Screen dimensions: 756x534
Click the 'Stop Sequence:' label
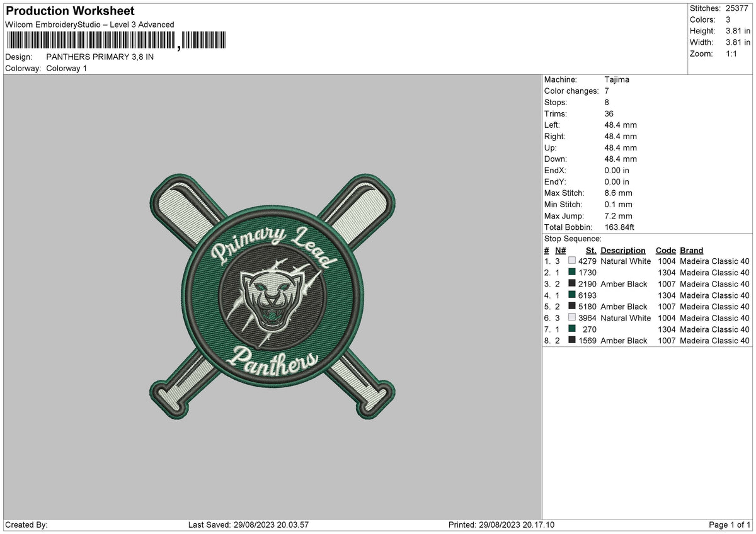(x=573, y=239)
